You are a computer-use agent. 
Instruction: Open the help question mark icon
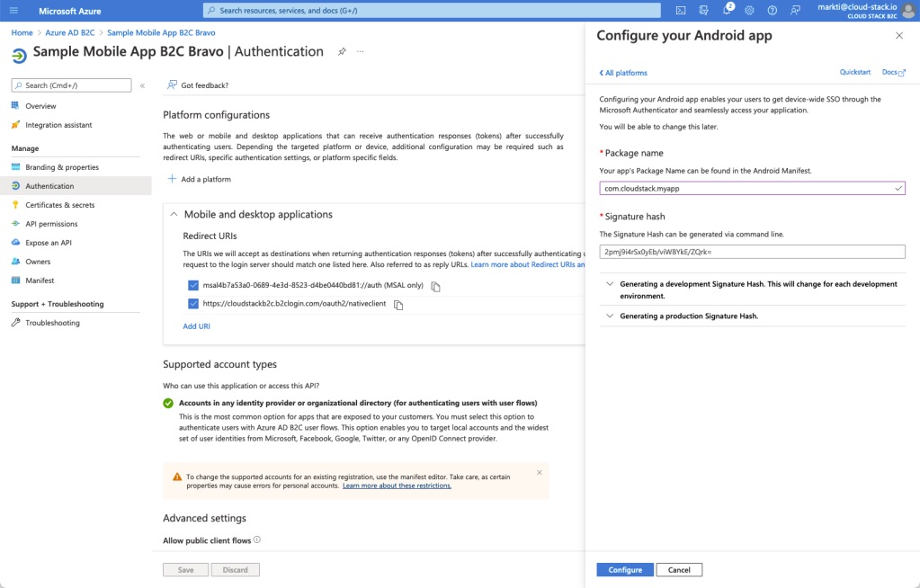(773, 11)
